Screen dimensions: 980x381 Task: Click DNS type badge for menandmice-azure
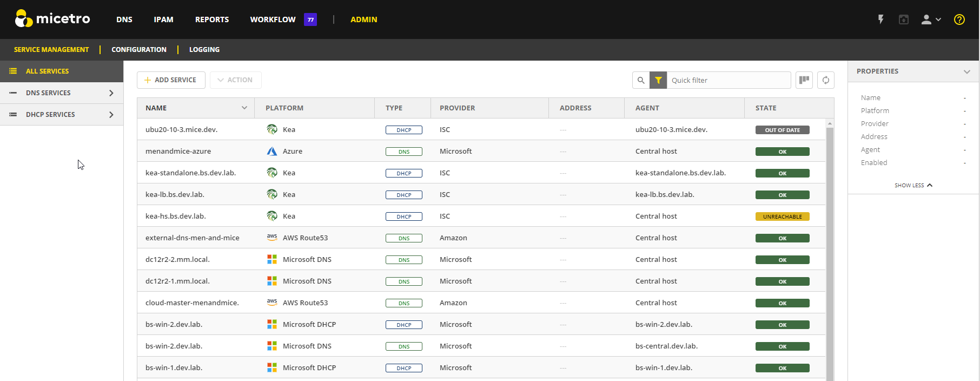[x=404, y=152]
